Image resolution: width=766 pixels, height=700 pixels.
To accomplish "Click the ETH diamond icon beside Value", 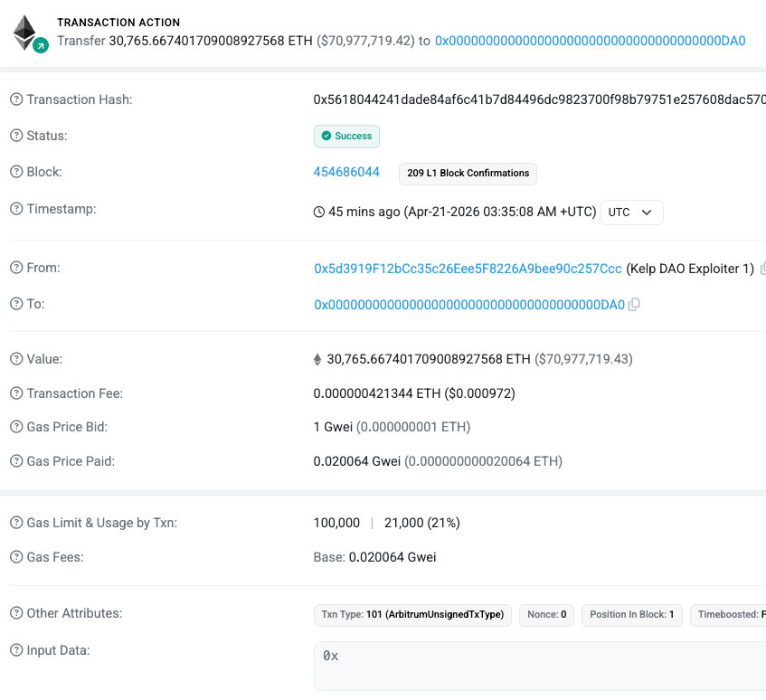I will coord(317,360).
